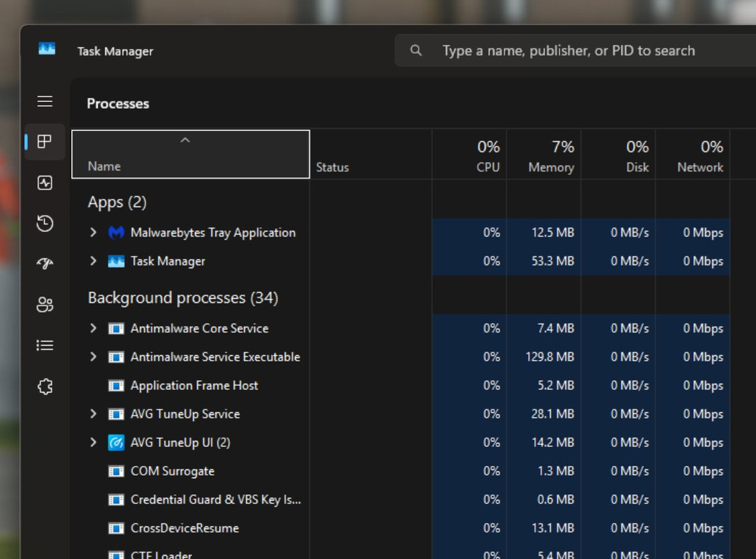Select the Background processes (34) group header
The image size is (756, 559).
click(183, 298)
